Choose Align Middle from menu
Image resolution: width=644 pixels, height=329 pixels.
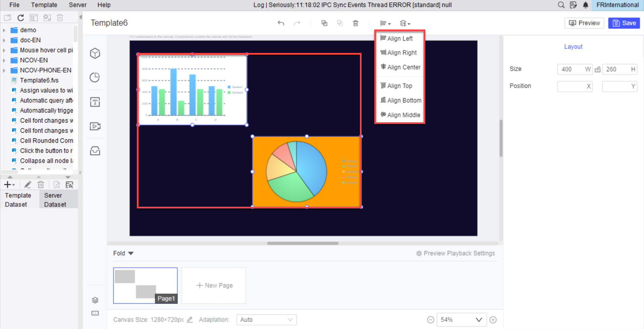point(400,115)
